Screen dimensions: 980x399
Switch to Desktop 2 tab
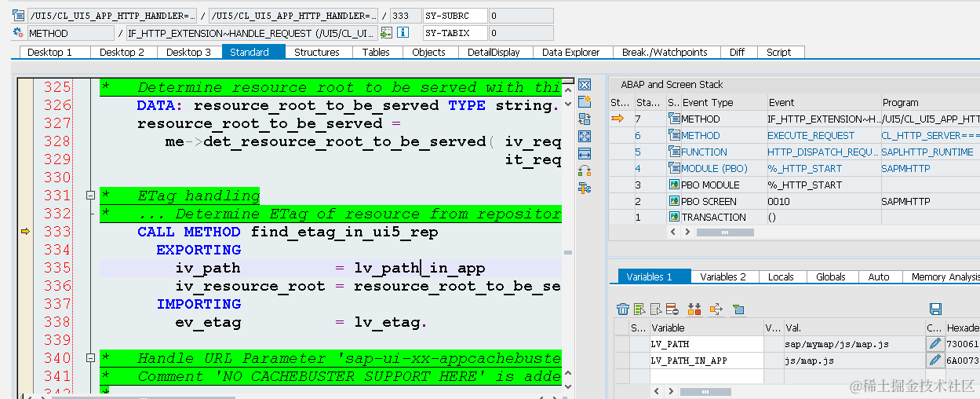click(x=122, y=52)
